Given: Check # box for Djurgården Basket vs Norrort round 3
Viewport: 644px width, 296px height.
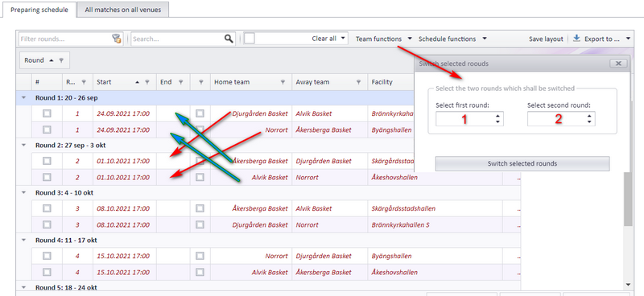Looking at the screenshot, I should 47,224.
